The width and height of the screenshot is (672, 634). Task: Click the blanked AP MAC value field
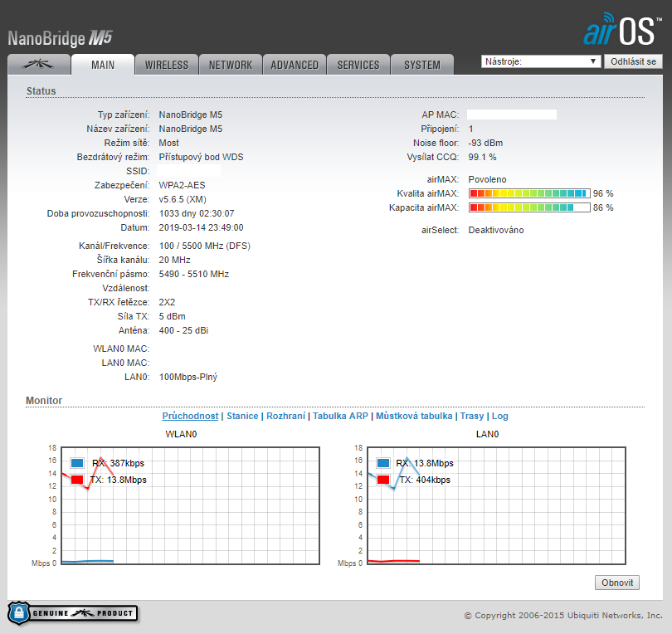tap(512, 115)
